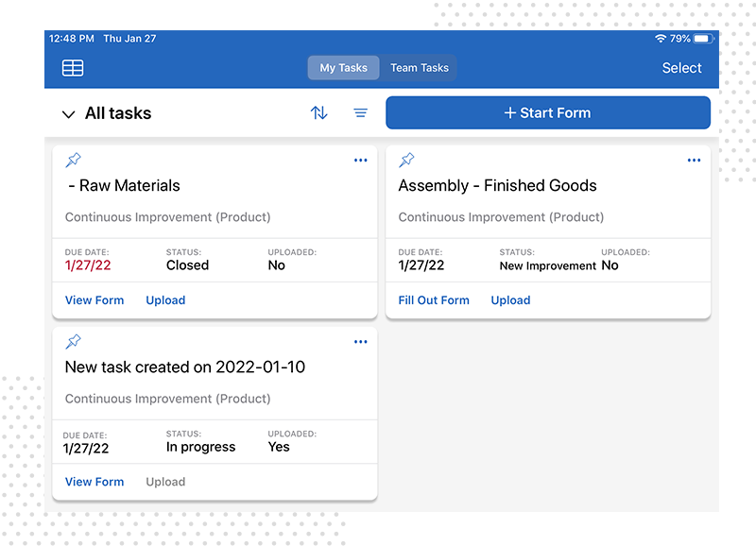Viewport: 756px width, 546px height.
Task: Pin the Assembly - Finished Goods task
Action: pos(406,160)
